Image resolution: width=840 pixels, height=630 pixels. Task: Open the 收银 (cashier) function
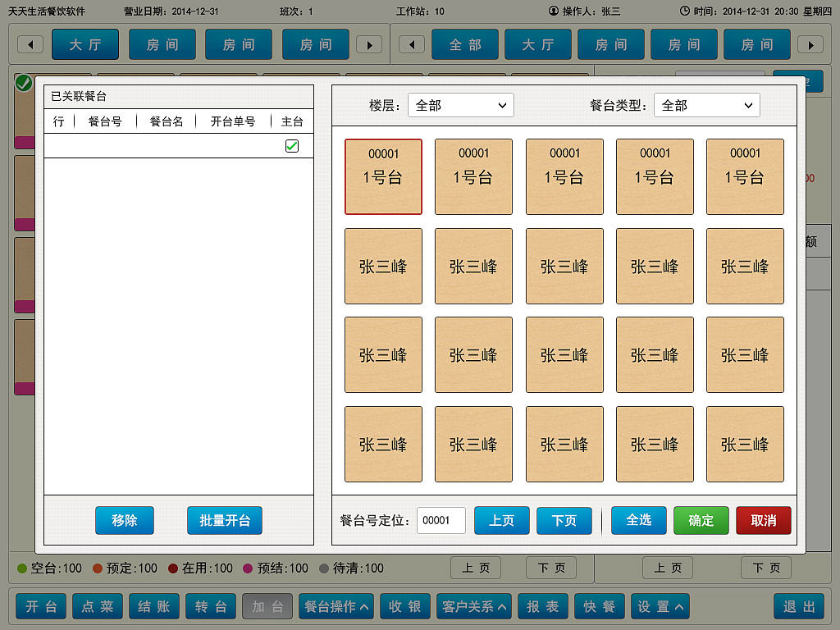pyautogui.click(x=404, y=606)
